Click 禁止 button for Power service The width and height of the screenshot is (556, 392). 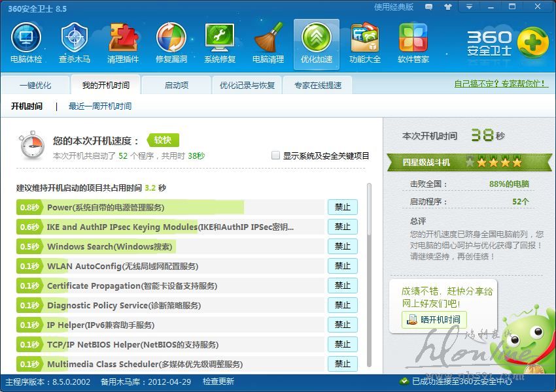pyautogui.click(x=343, y=207)
